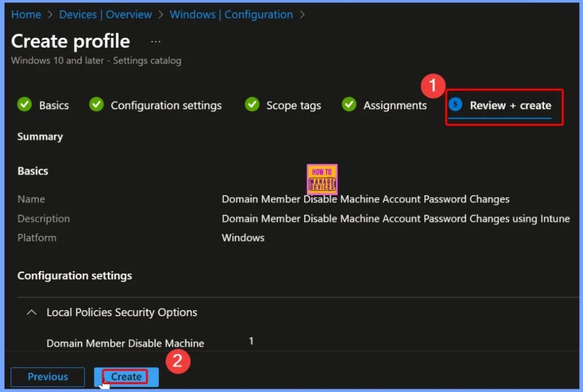Click the green checkmark beside Assignments
583x392 pixels.
click(349, 105)
